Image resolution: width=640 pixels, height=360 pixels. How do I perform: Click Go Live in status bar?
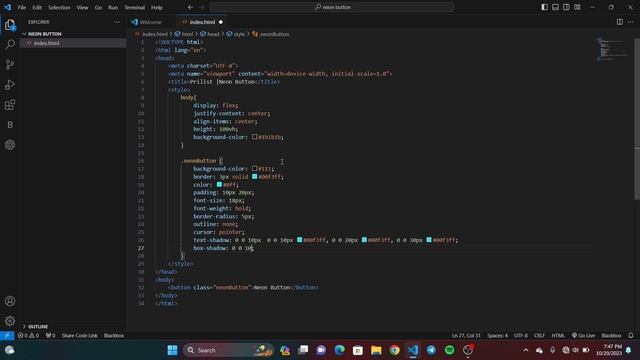coord(583,336)
